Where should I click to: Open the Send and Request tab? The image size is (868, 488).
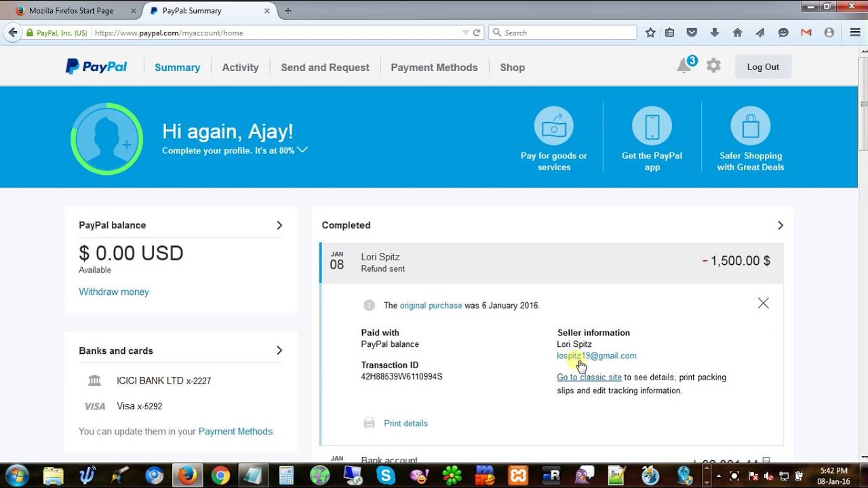click(325, 67)
